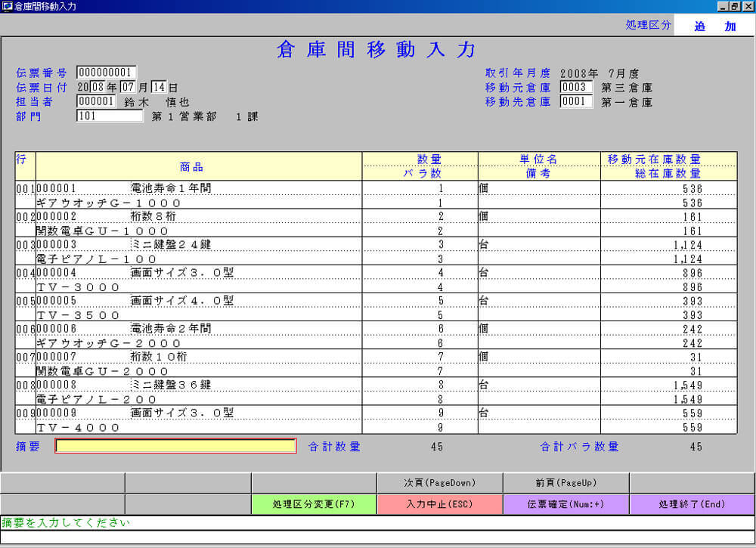Screen dimensions: 756x548
Task: Click 次頁(PageDown) button
Action: 440,482
